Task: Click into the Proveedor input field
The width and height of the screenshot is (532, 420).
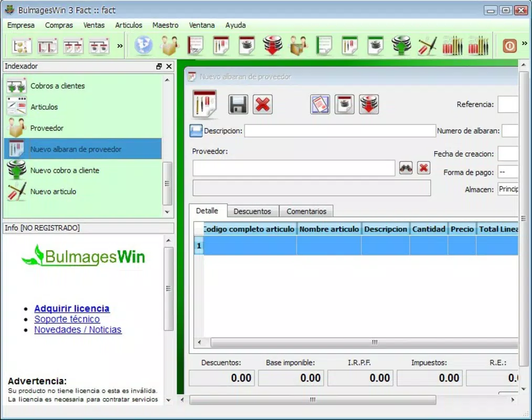Action: click(x=294, y=168)
